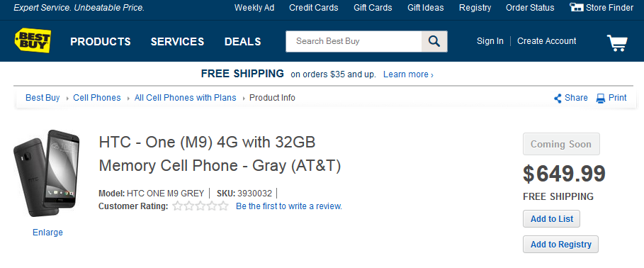The height and width of the screenshot is (268, 644).
Task: Click the empty customer rating stars
Action: point(200,206)
